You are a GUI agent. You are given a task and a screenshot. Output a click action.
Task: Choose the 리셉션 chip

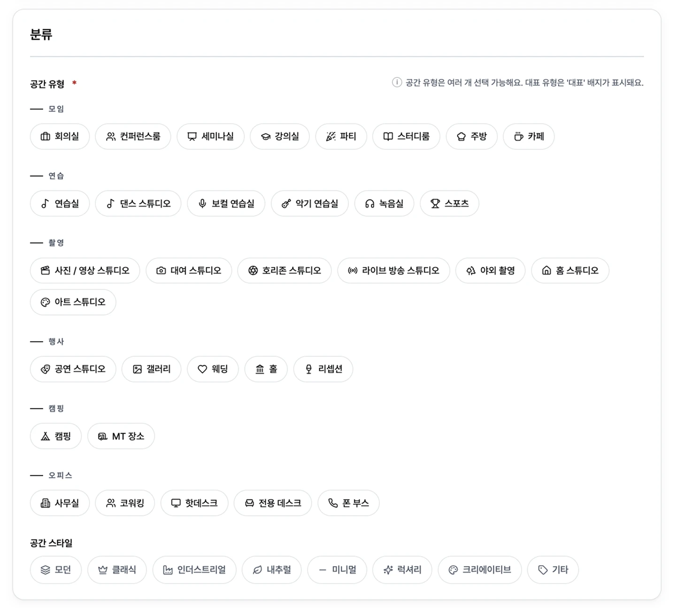pos(323,369)
